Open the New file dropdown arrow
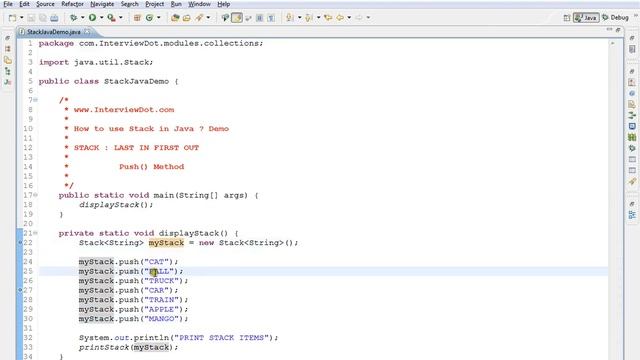The width and height of the screenshot is (640, 360). [22, 18]
